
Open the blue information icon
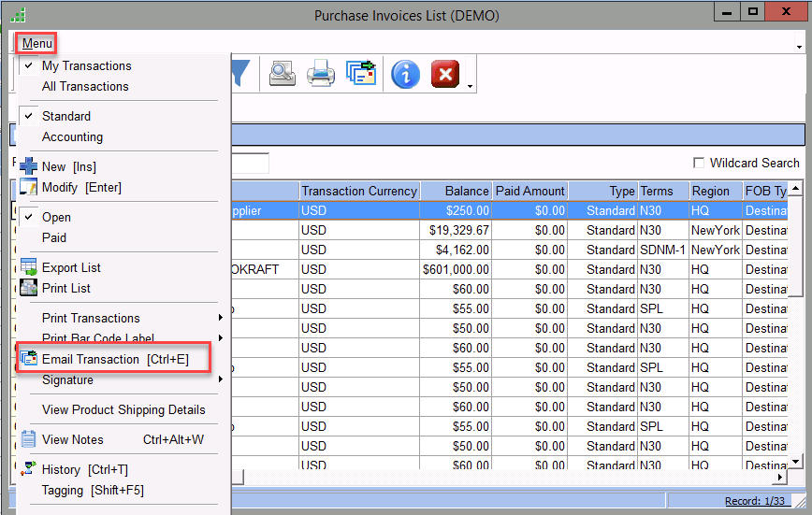coord(405,74)
